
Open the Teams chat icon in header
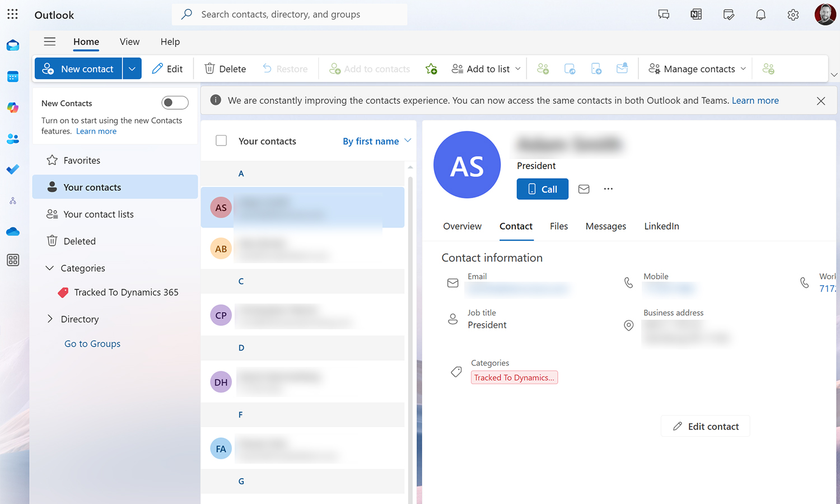click(x=664, y=15)
